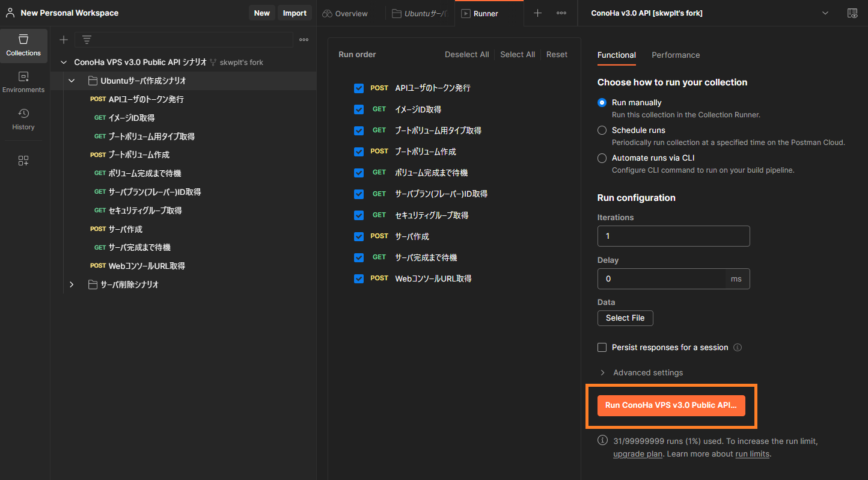Click Run ConoHa VPS v3.0 Public API button
868x480 pixels.
coord(671,405)
